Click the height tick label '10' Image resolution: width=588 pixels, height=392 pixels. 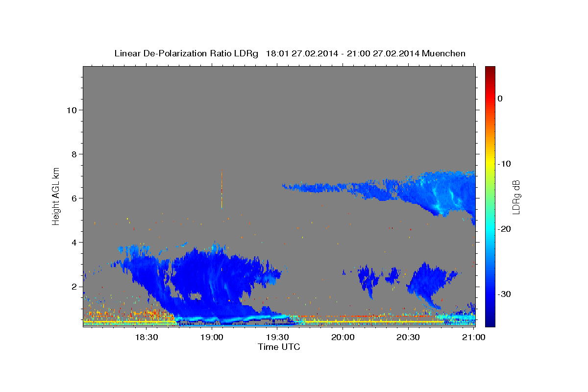[72, 110]
